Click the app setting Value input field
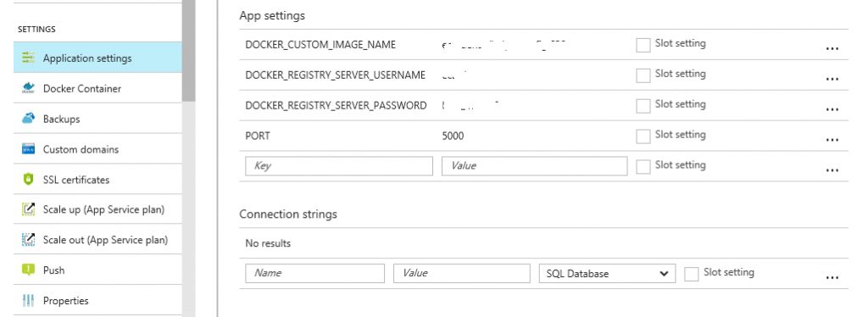This screenshot has height=317, width=868. tap(534, 166)
